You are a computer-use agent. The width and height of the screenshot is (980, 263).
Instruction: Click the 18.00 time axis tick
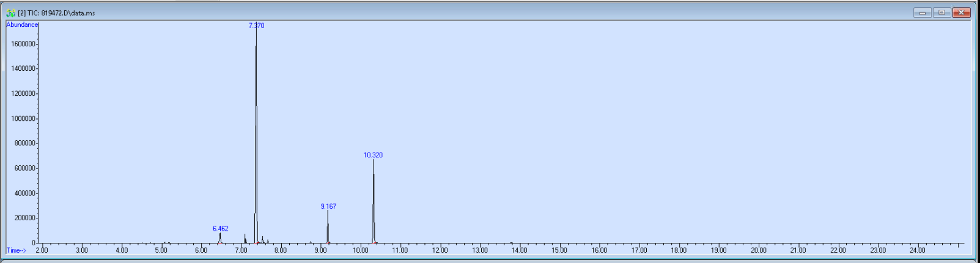point(679,250)
